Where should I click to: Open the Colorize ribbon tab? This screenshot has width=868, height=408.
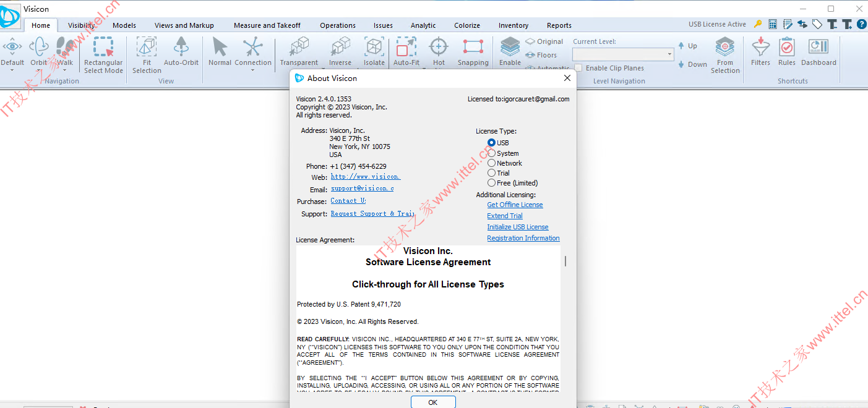(467, 25)
